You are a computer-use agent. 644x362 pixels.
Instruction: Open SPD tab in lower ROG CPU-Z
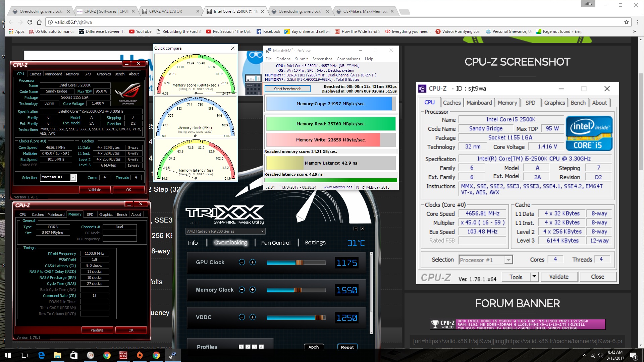(90, 215)
